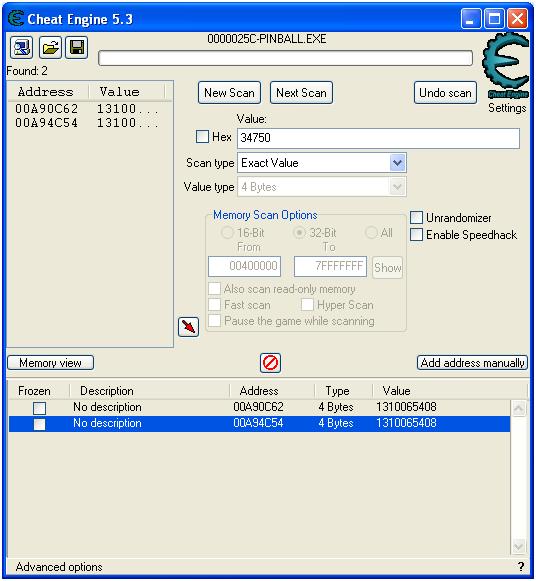536x581 pixels.
Task: Close the Cheat Engine window
Action: (518, 19)
